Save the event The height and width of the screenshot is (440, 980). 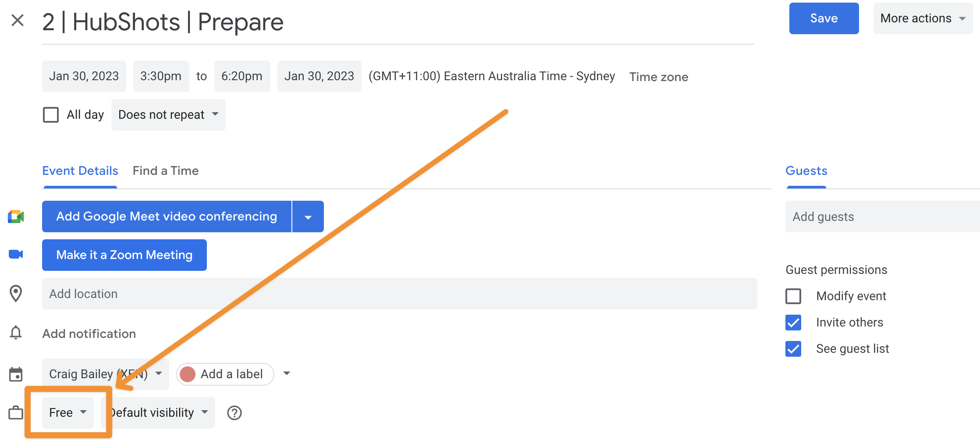[824, 18]
